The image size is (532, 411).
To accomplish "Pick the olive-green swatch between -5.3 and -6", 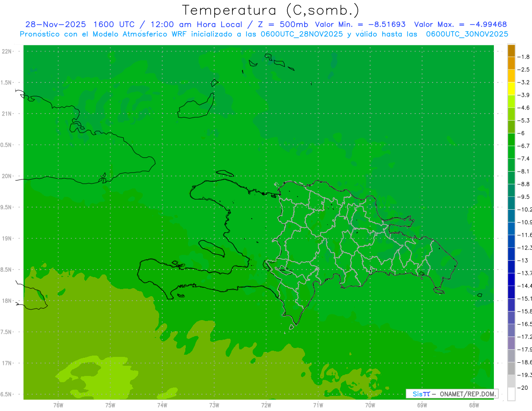I will tap(511, 127).
